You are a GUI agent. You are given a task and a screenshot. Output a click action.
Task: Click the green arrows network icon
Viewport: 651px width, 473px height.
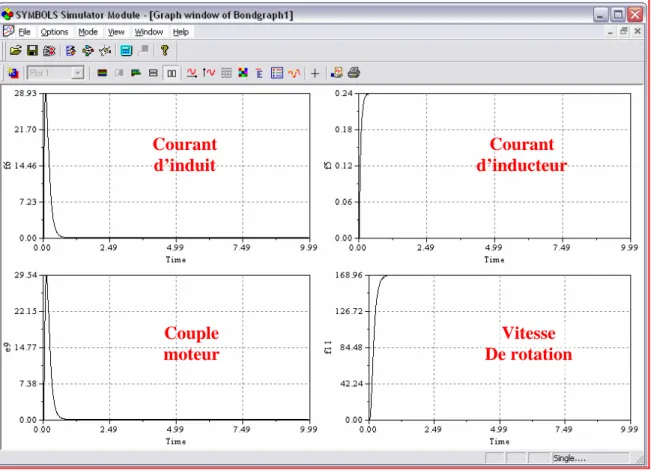[88, 51]
